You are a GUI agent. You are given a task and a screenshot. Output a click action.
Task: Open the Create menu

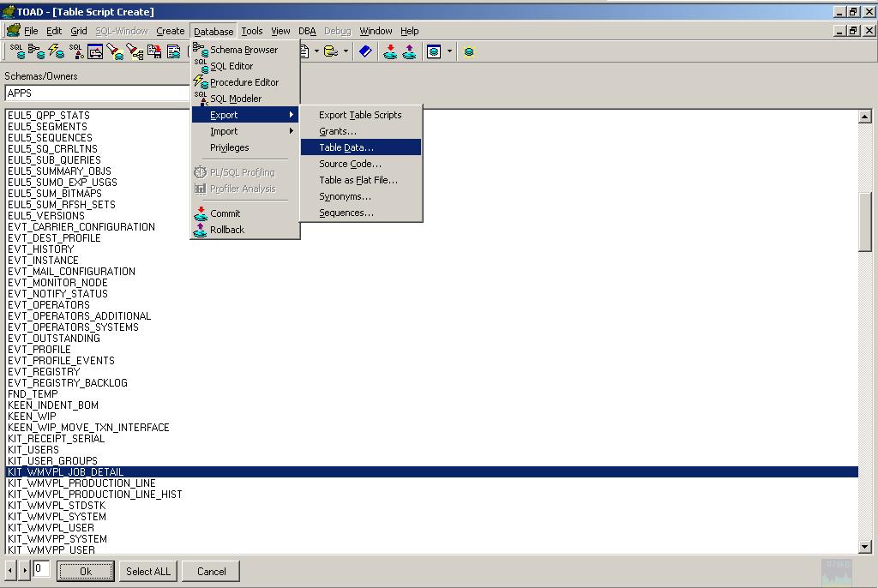(171, 31)
